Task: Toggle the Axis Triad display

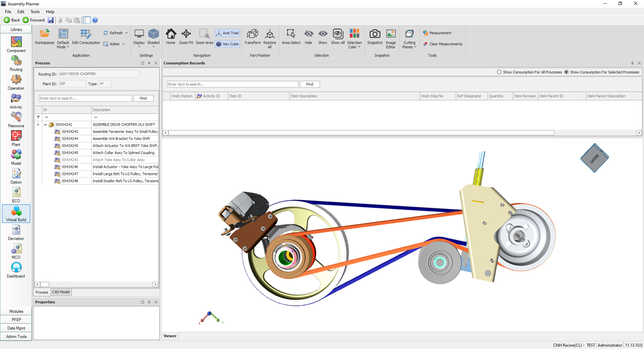Action: coord(227,33)
